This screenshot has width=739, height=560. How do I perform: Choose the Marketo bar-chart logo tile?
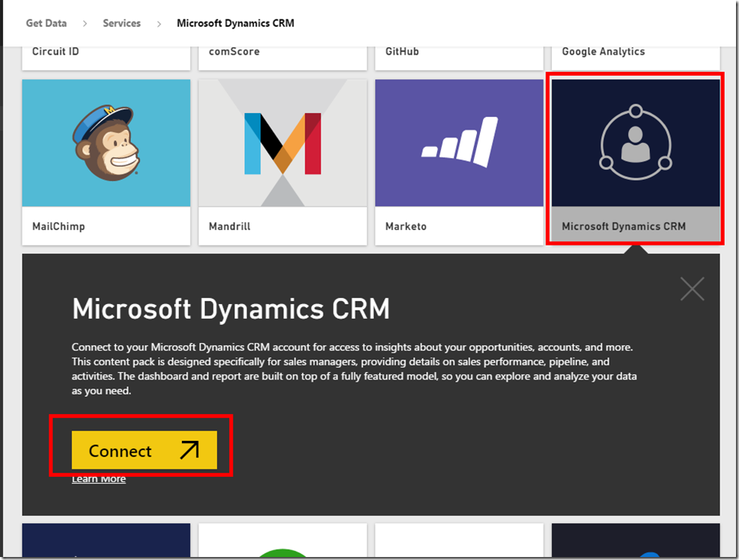(459, 143)
